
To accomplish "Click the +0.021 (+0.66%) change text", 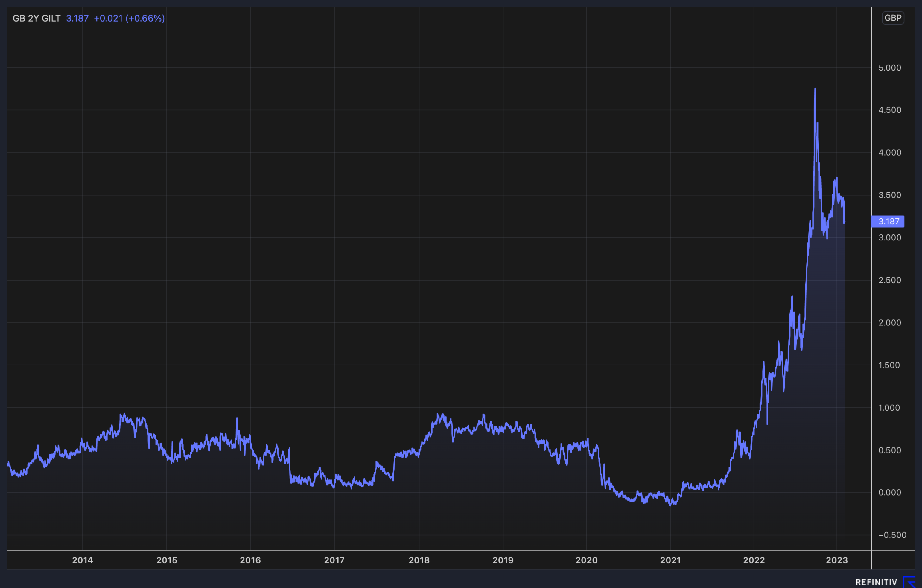I will click(x=130, y=18).
